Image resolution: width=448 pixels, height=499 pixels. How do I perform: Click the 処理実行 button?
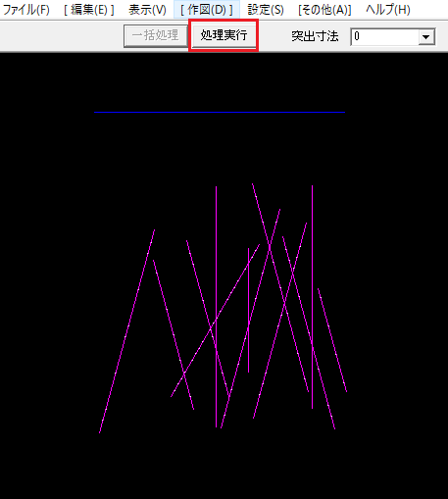[224, 35]
